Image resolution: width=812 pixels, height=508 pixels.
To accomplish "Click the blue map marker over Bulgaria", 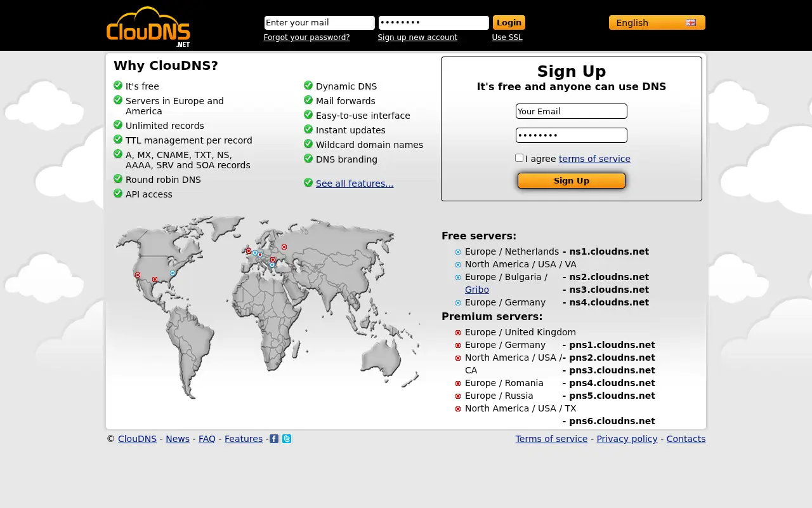I will tap(272, 265).
